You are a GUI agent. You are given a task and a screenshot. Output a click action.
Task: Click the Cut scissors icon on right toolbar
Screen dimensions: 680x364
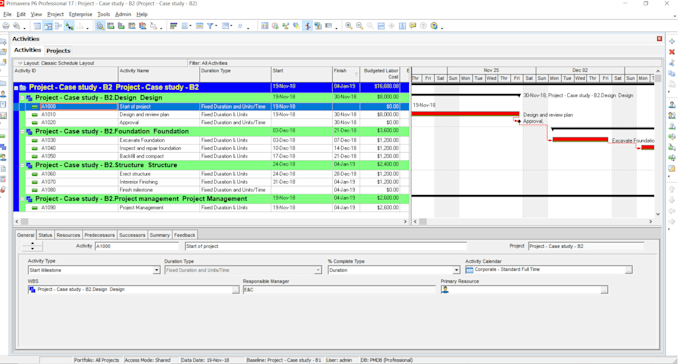coord(672,63)
